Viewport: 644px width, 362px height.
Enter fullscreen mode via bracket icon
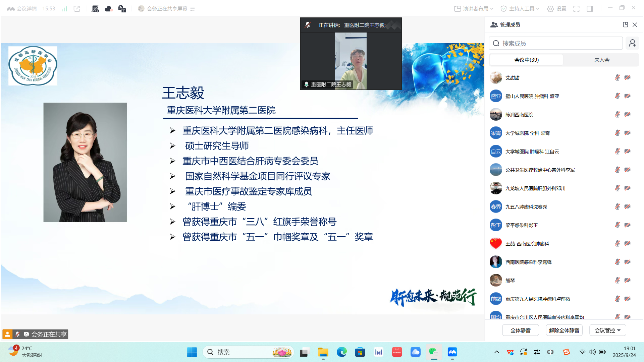tap(577, 9)
